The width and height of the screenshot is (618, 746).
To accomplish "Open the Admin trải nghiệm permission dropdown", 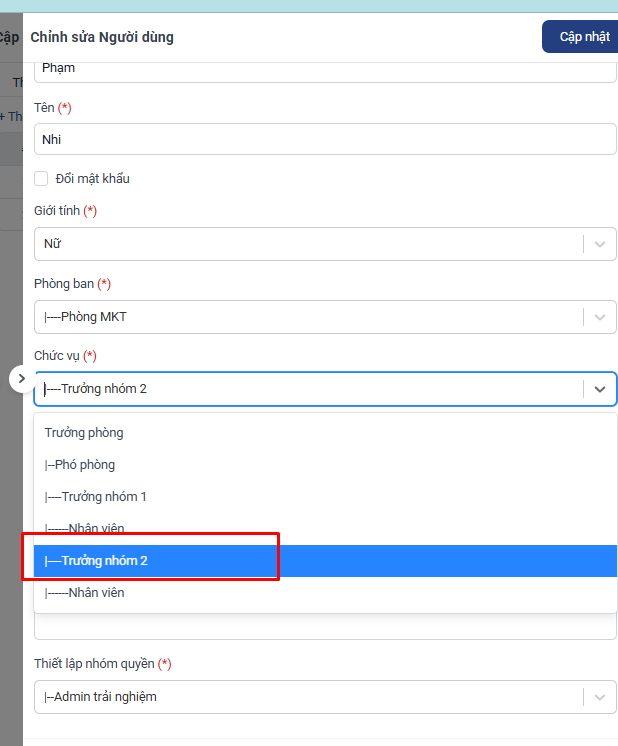I will pos(325,697).
